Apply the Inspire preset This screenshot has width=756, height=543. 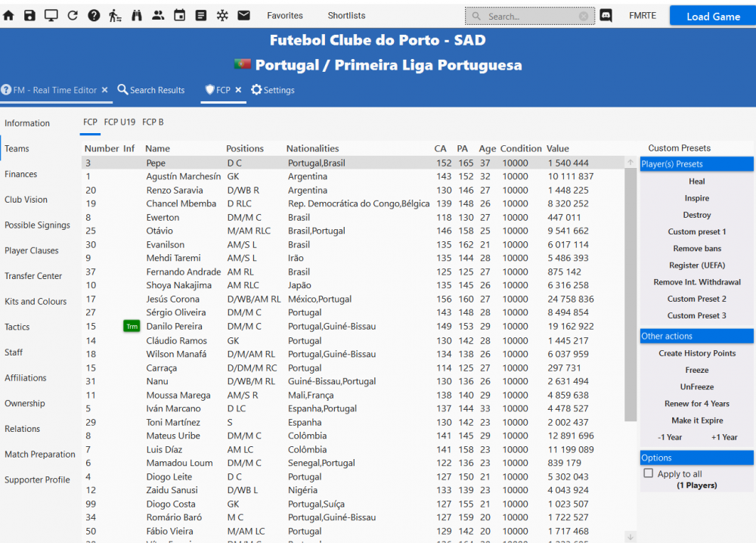point(697,198)
